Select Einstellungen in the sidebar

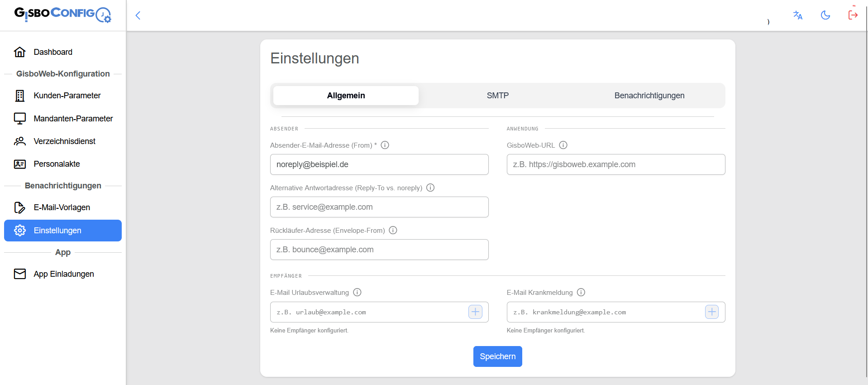click(x=63, y=231)
